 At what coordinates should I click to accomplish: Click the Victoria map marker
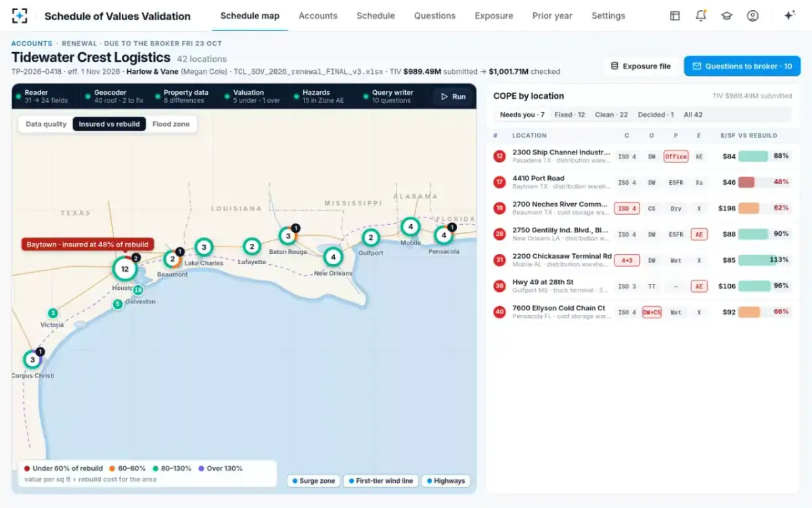tap(53, 313)
